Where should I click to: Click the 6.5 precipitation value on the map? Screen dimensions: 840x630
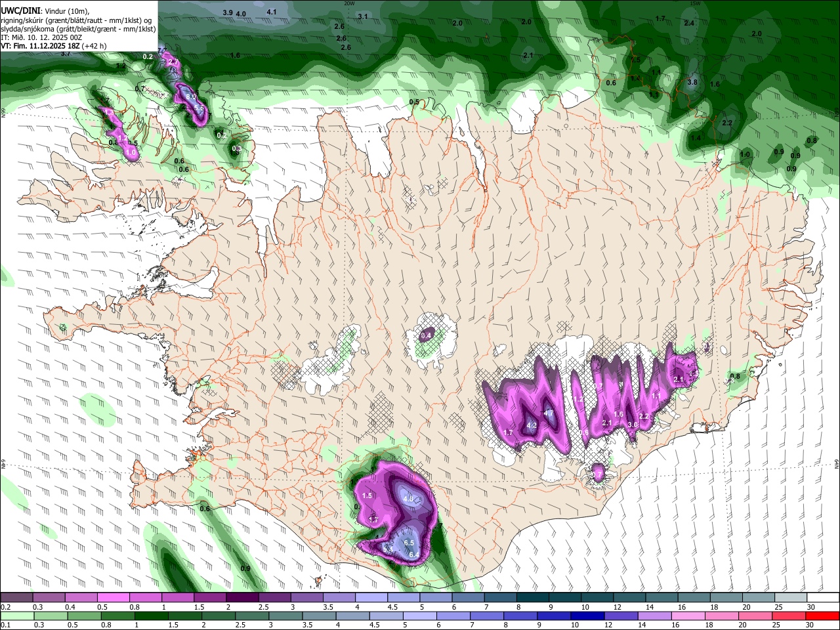point(409,543)
